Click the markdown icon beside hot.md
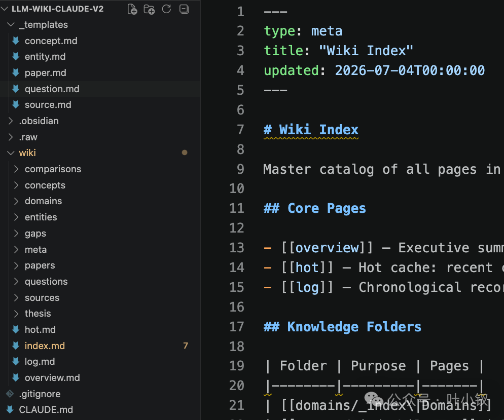 coord(16,329)
